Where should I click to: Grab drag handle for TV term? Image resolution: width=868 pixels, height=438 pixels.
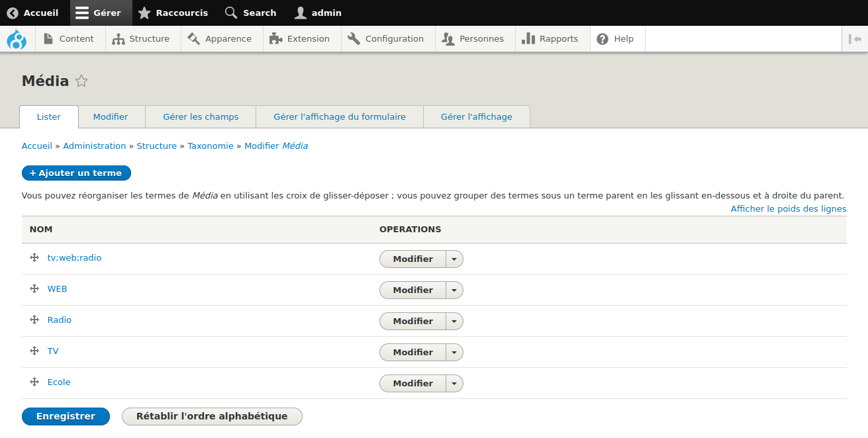click(34, 351)
